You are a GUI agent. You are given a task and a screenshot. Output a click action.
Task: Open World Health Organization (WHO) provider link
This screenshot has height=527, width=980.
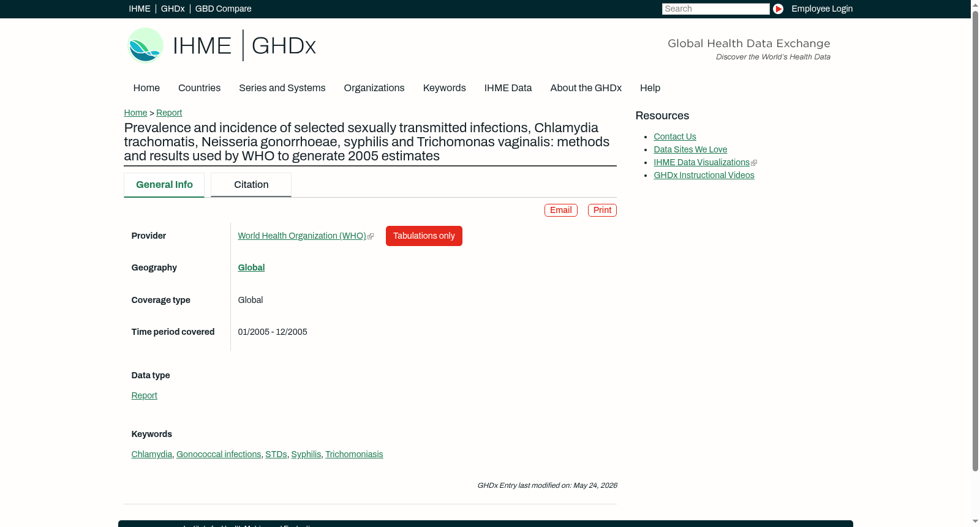pyautogui.click(x=302, y=236)
